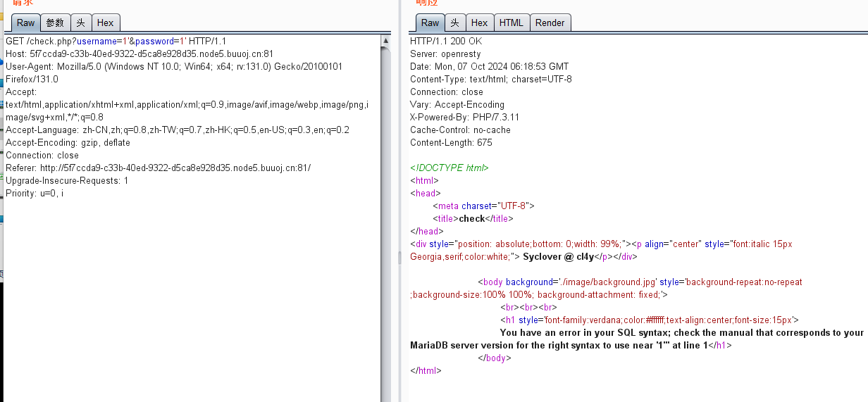The image size is (868, 402).
Task: View response in Hex tab
Action: pyautogui.click(x=479, y=23)
